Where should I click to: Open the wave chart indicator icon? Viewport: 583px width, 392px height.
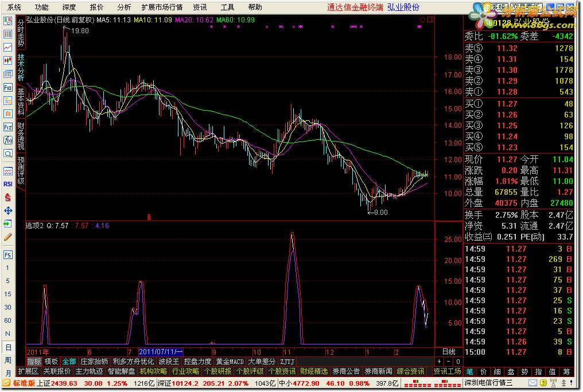click(x=7, y=171)
